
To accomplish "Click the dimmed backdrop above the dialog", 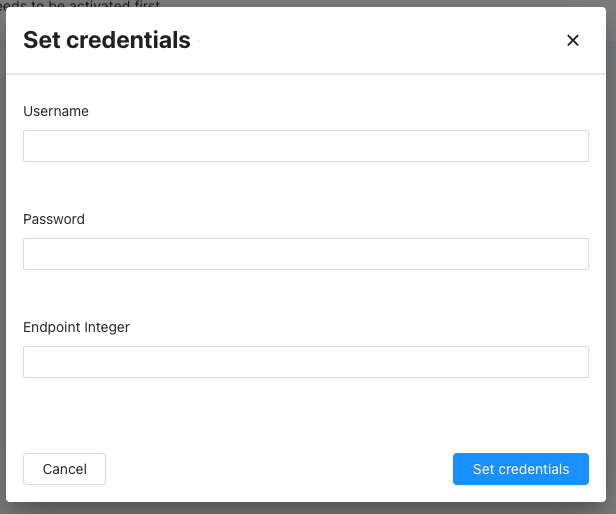I will tap(400, 3).
